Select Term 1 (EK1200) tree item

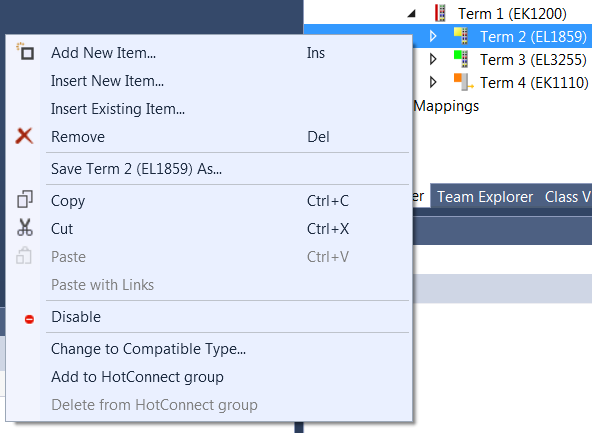[512, 14]
